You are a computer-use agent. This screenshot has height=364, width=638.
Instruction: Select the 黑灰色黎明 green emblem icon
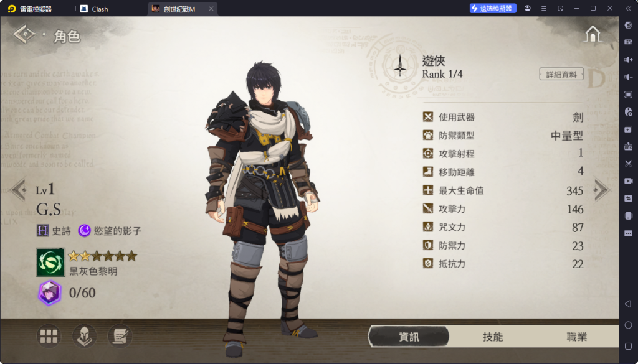point(50,263)
